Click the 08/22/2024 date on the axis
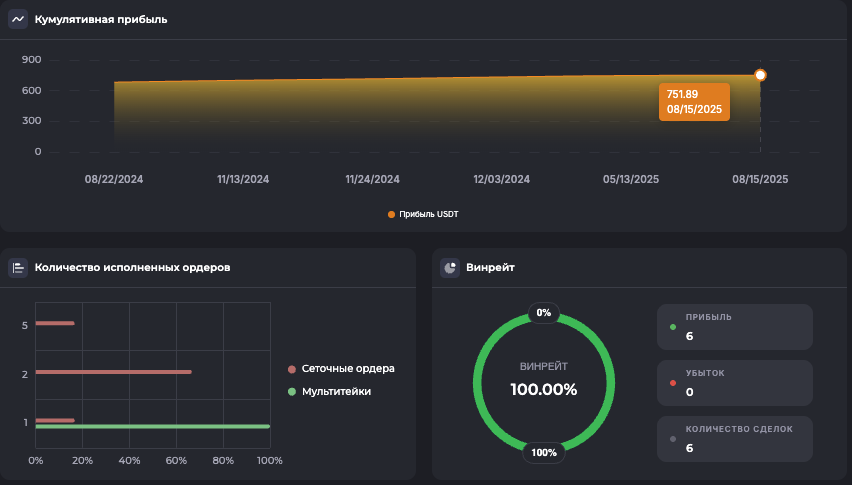852x485 pixels. point(114,180)
